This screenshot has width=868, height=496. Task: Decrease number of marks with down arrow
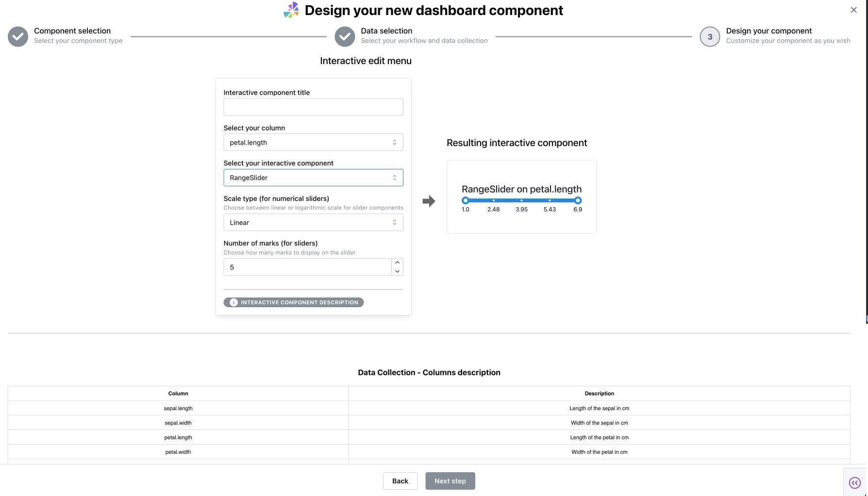tap(397, 271)
